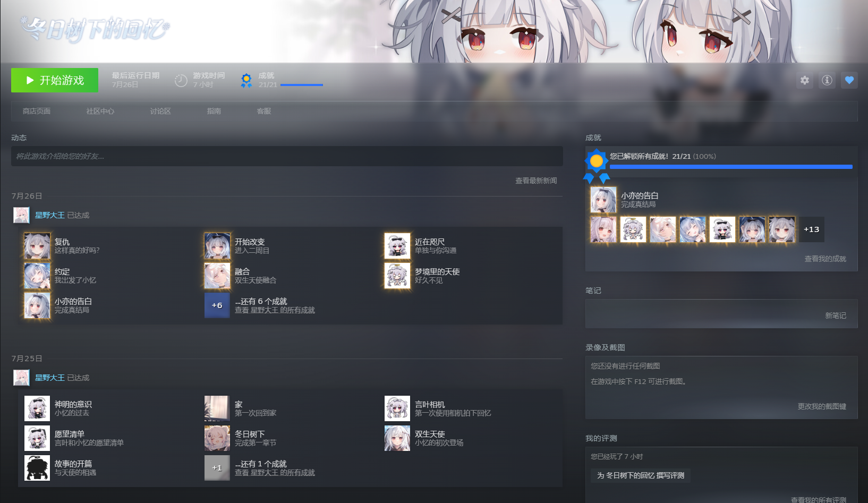This screenshot has height=503, width=868.
Task: Click the 神明的意识 achievement icon
Action: (37, 408)
